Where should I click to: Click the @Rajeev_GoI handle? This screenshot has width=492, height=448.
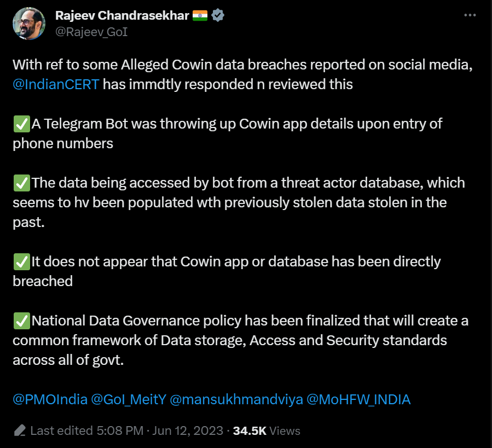91,32
